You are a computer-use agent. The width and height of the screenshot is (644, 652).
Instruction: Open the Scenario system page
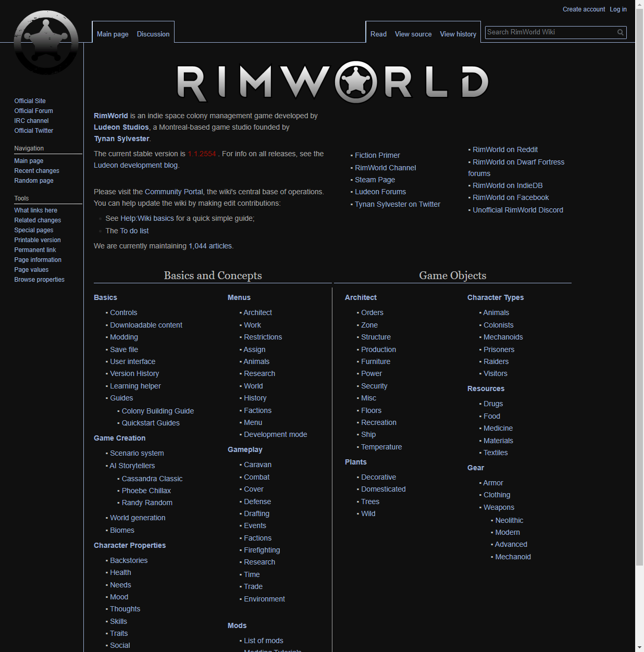137,453
